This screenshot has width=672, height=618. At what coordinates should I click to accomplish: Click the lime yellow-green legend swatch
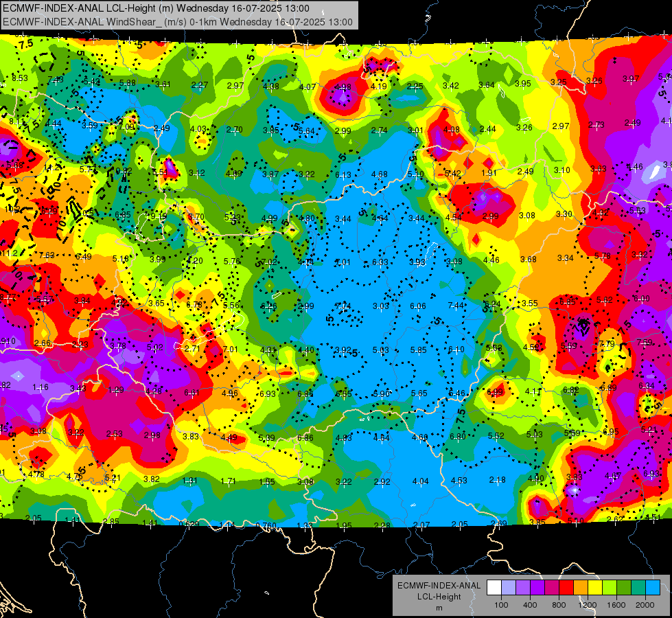click(x=610, y=588)
